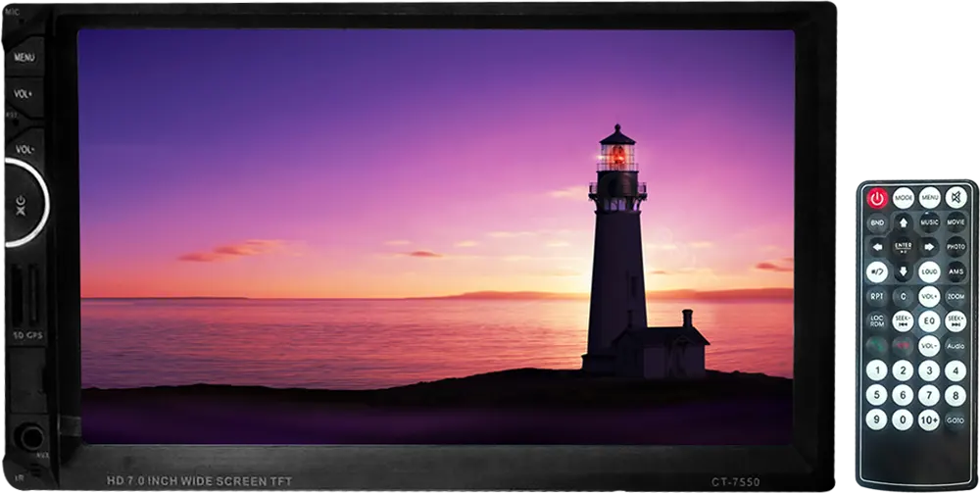The width and height of the screenshot is (980, 493).
Task: Skip forward with the right SEEK+ button
Action: coord(955,321)
